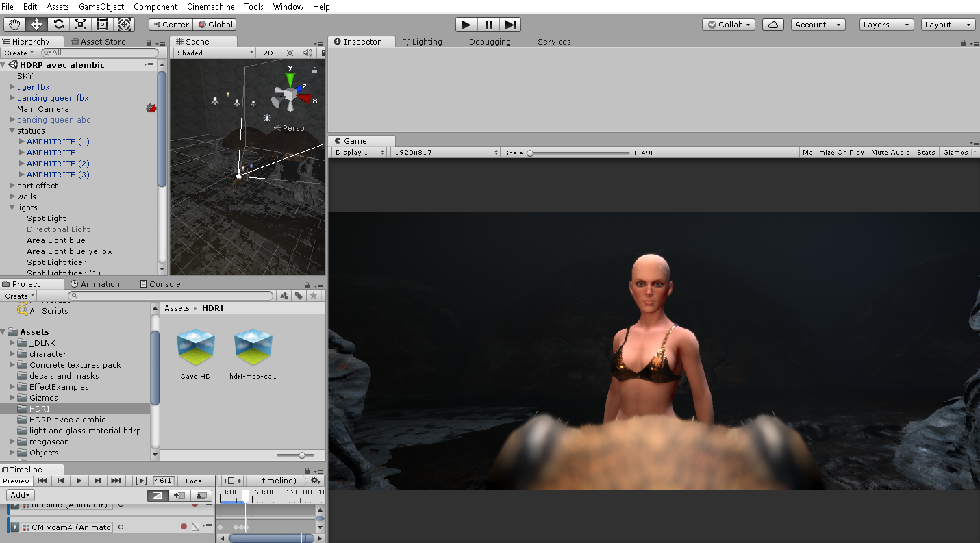The height and width of the screenshot is (543, 980).
Task: Click the red X axis gizmo cone
Action: (304, 98)
